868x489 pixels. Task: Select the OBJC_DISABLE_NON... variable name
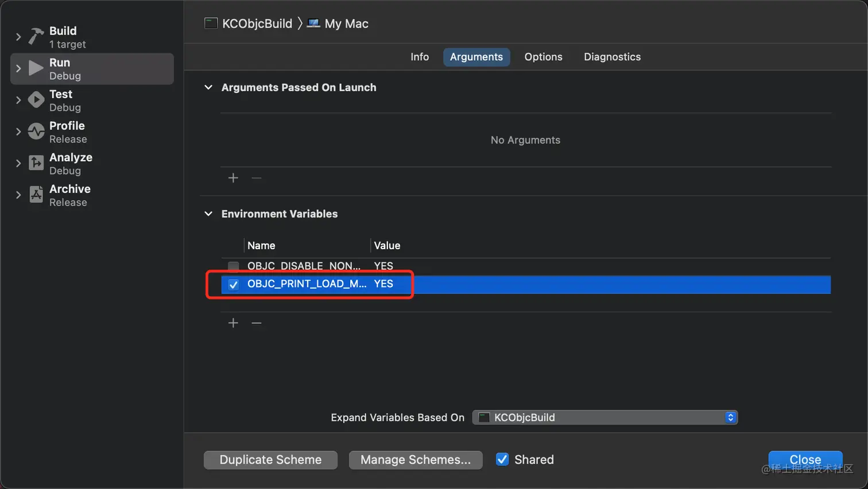coord(304,266)
